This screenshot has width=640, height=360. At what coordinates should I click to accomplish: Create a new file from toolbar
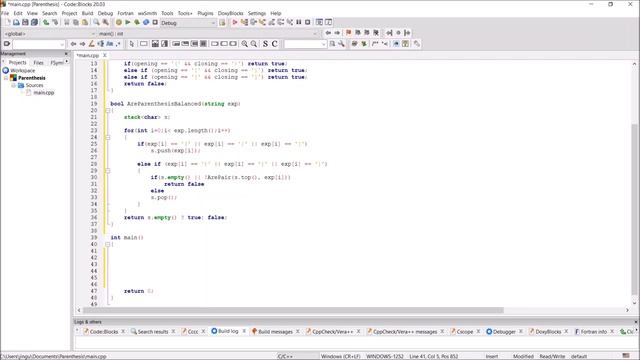[x=7, y=22]
